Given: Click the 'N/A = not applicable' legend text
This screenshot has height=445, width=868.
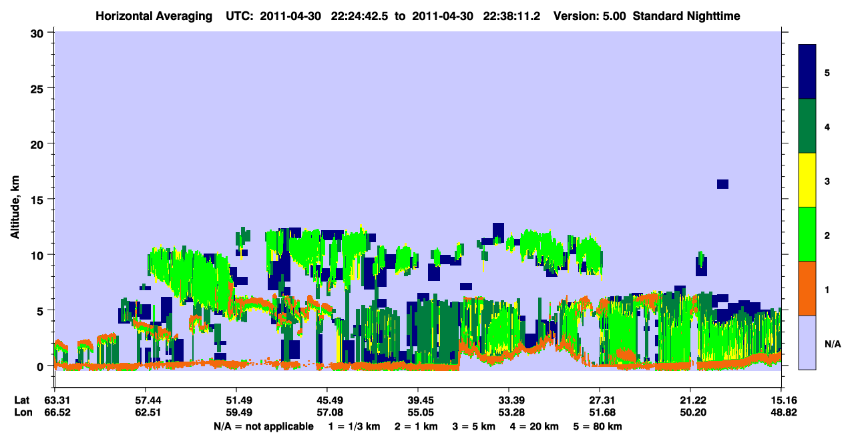Looking at the screenshot, I should [x=264, y=426].
